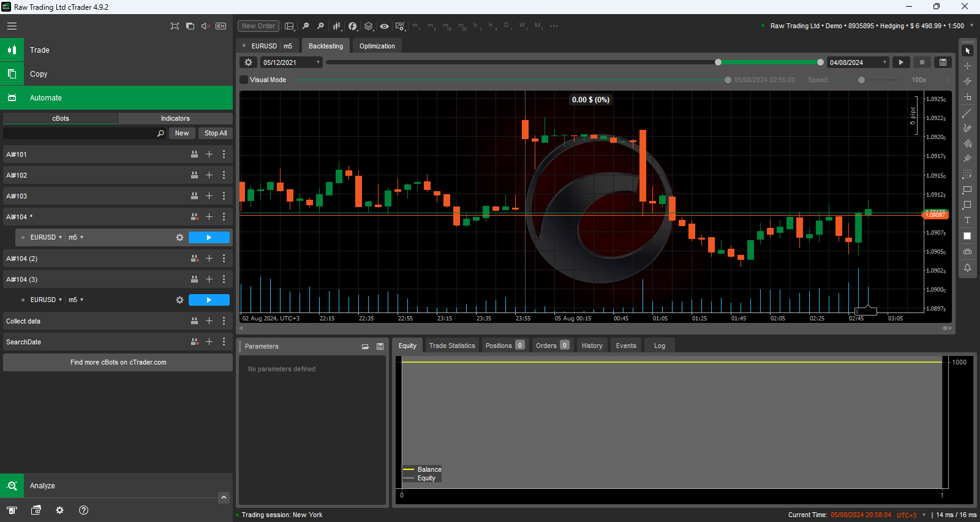Select the trend line drawing tool
The width and height of the screenshot is (980, 522).
[x=968, y=113]
